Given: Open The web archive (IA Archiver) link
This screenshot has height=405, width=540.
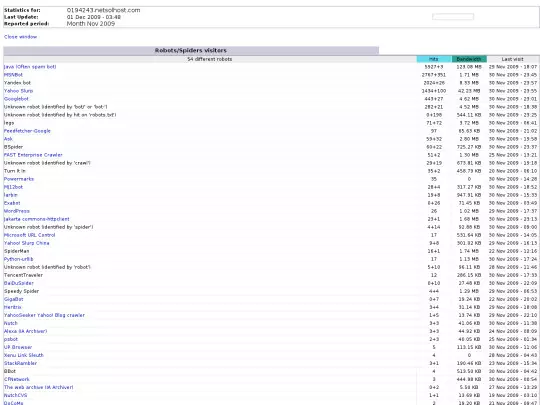Looking at the screenshot, I should [39, 387].
